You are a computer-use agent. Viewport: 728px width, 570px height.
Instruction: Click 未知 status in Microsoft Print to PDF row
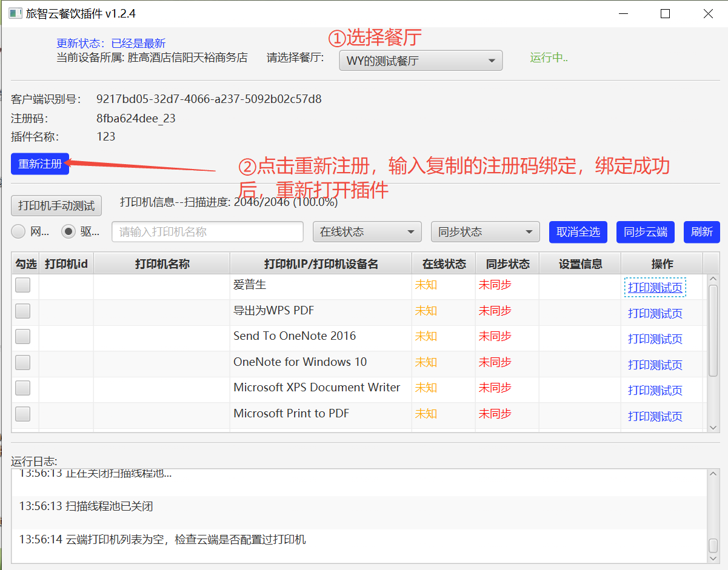coord(426,414)
